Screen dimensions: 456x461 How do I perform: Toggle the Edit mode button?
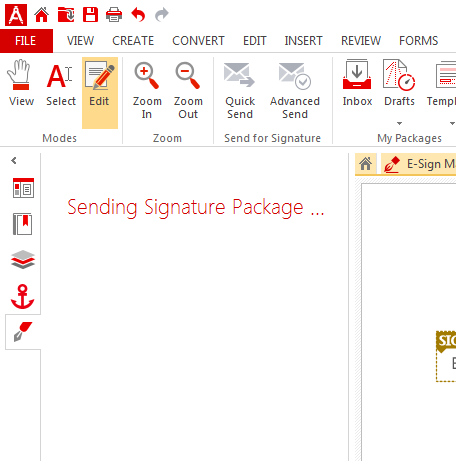coord(100,93)
